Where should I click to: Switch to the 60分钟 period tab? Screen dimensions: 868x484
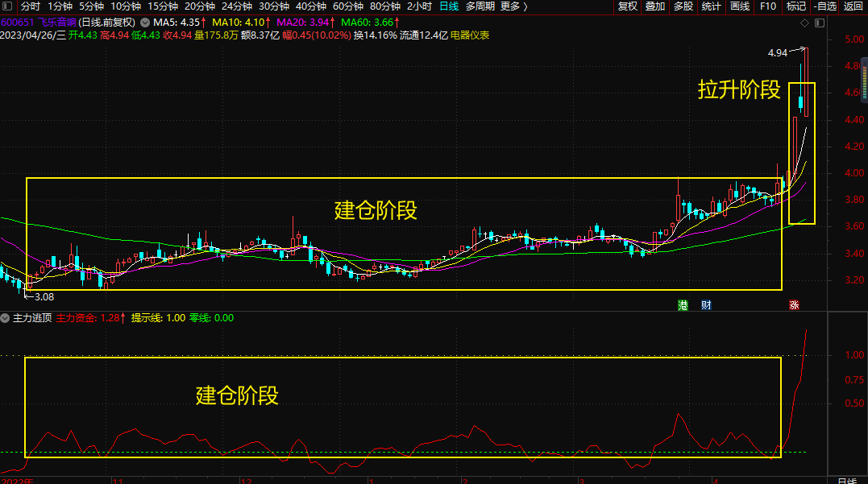coord(348,6)
